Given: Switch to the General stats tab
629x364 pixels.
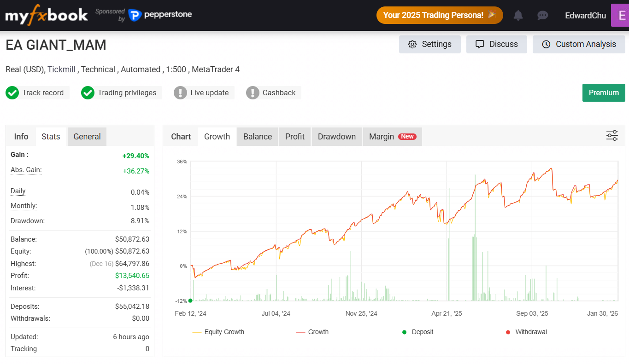Looking at the screenshot, I should click(87, 137).
